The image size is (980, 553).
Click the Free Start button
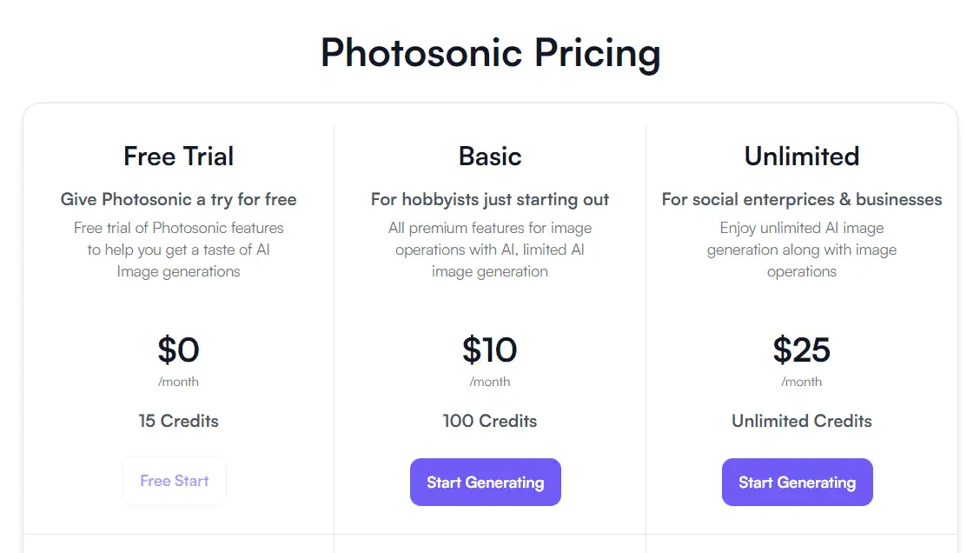click(174, 480)
